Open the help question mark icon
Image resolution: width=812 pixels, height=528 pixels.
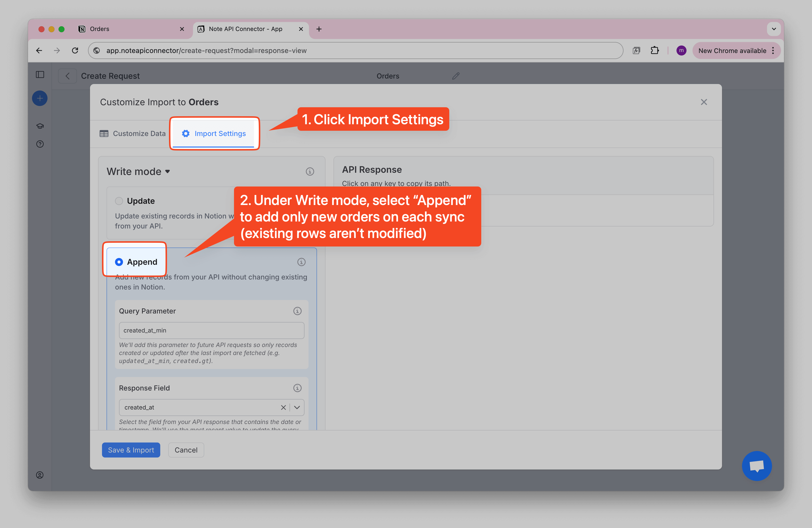(x=40, y=144)
